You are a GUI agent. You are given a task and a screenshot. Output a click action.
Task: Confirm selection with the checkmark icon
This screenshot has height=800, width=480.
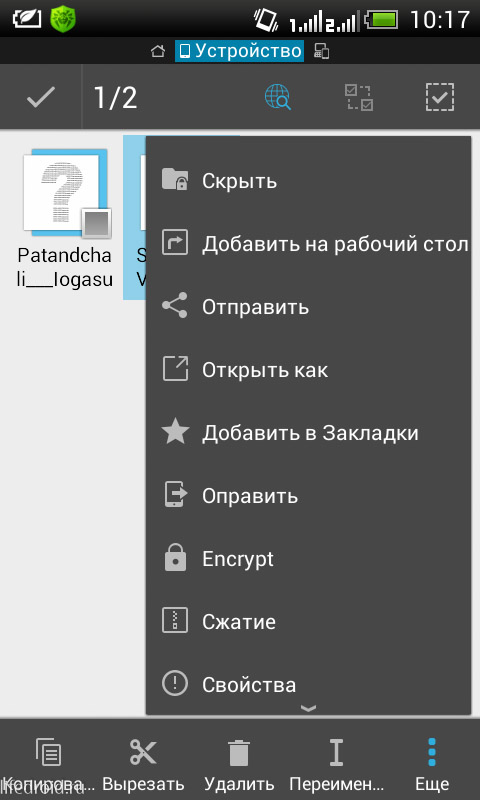[x=41, y=97]
